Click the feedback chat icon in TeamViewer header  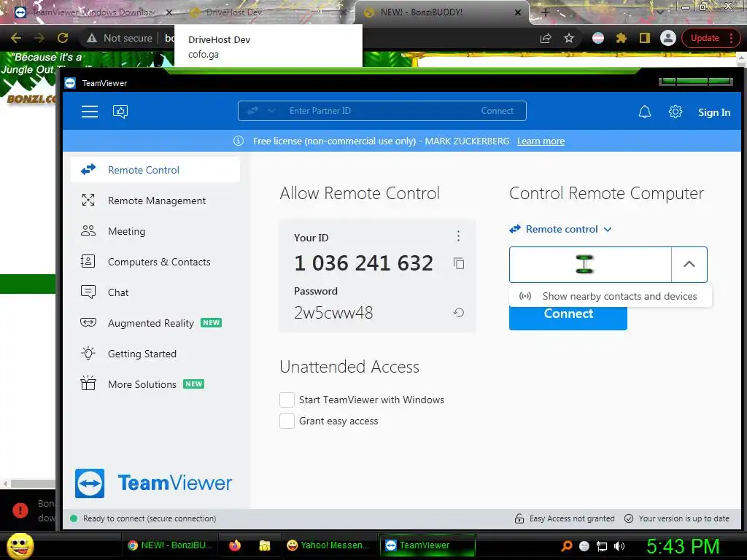pos(120,112)
